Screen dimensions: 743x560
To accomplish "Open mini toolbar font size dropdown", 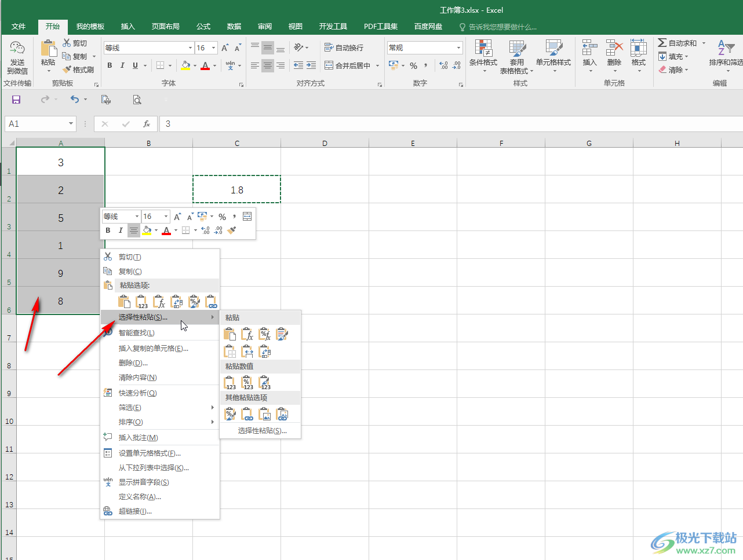I will pyautogui.click(x=166, y=217).
